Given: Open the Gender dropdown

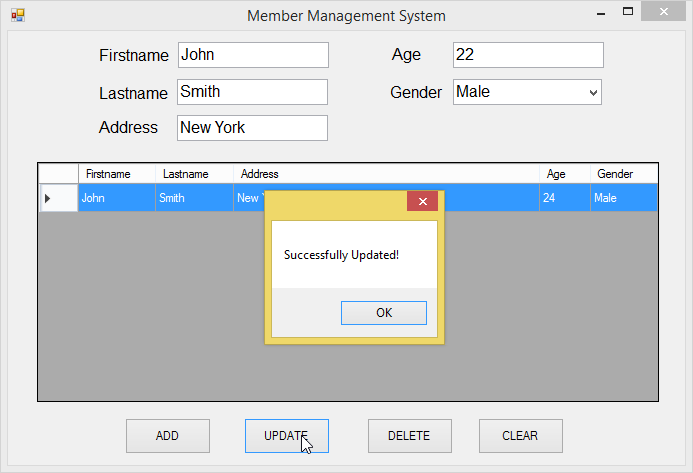Looking at the screenshot, I should coord(593,92).
